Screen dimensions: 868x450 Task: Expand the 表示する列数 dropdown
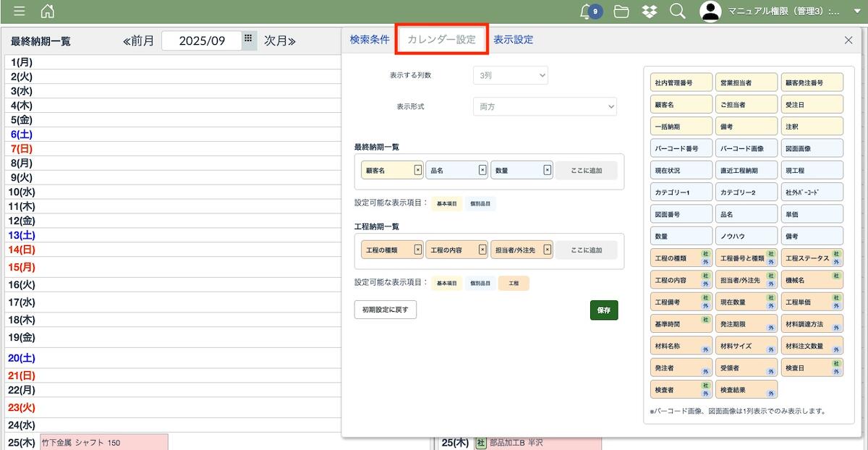click(x=510, y=75)
